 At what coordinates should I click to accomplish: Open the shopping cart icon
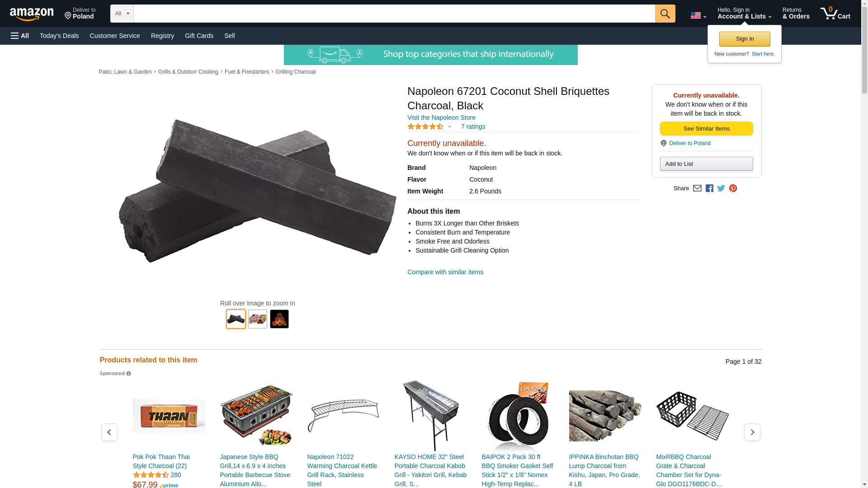pos(835,14)
